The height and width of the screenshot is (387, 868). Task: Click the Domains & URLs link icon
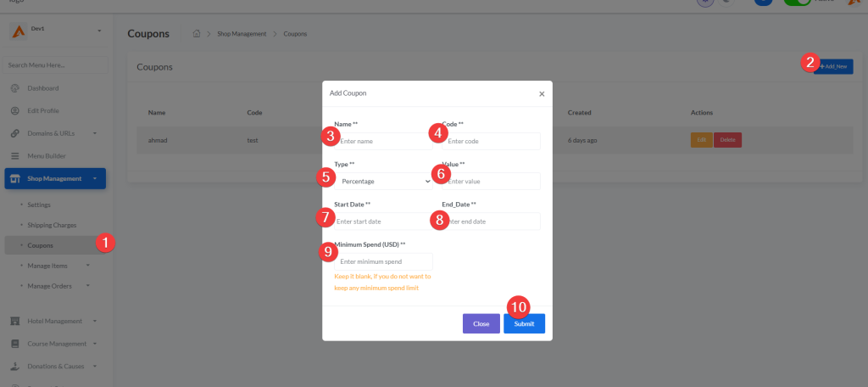[x=15, y=133]
